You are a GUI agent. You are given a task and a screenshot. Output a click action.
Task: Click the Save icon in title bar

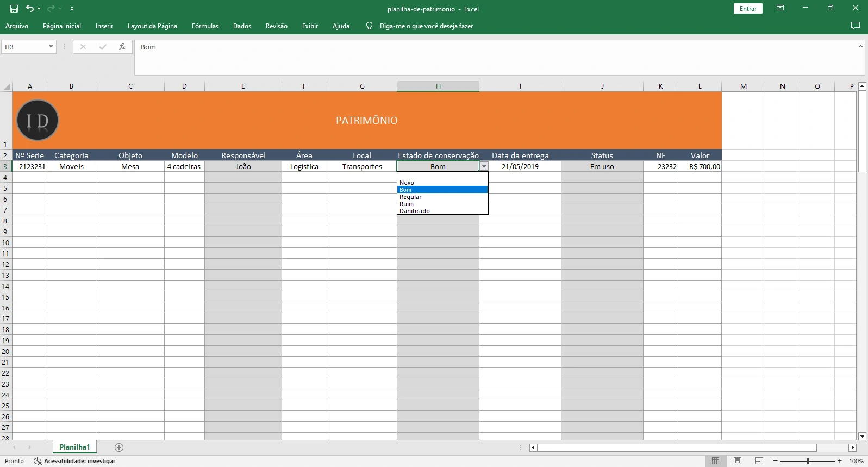(x=14, y=9)
